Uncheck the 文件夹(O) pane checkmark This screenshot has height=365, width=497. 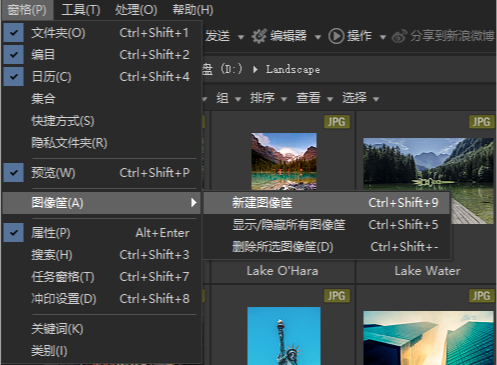tap(14, 33)
